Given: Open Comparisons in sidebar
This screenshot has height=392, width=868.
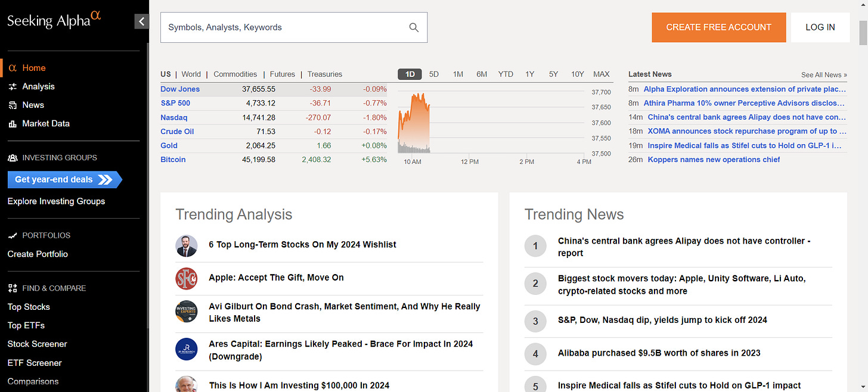Looking at the screenshot, I should coord(33,381).
